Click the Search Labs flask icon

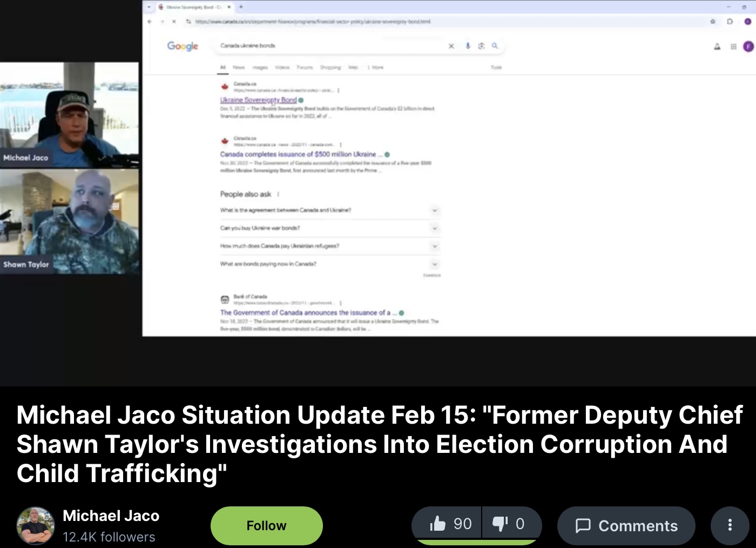click(x=717, y=46)
